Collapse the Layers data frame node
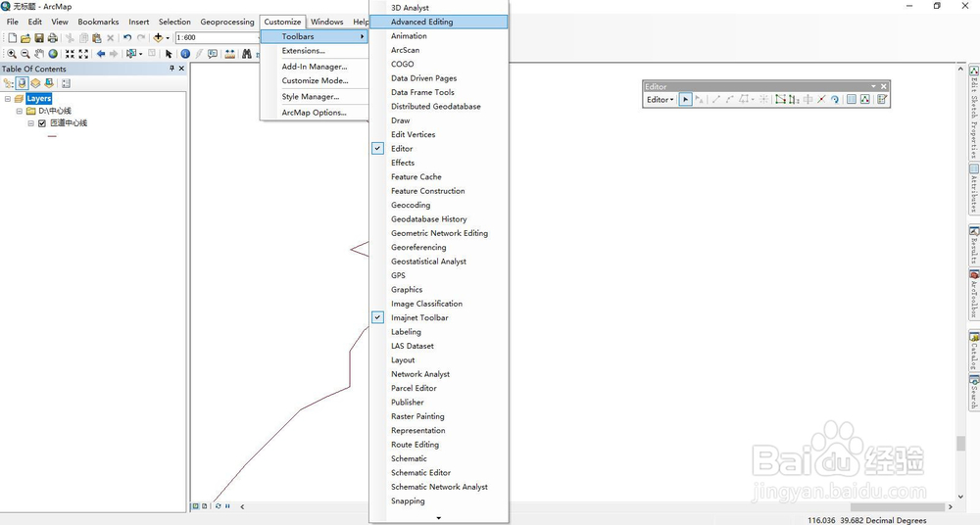This screenshot has height=525, width=980. 8,99
